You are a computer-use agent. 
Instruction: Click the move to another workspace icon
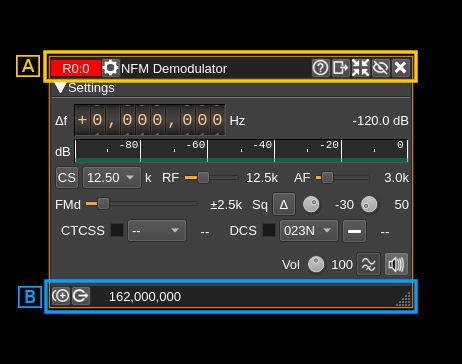341,68
